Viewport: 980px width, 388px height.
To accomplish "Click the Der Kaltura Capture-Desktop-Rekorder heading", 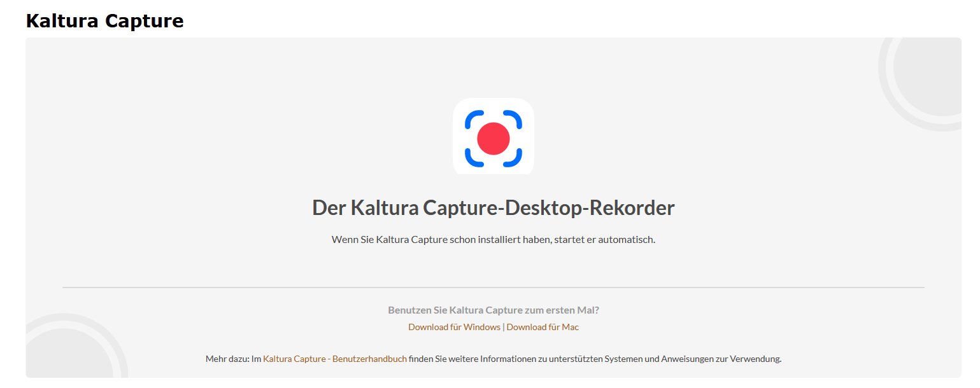I will click(493, 208).
